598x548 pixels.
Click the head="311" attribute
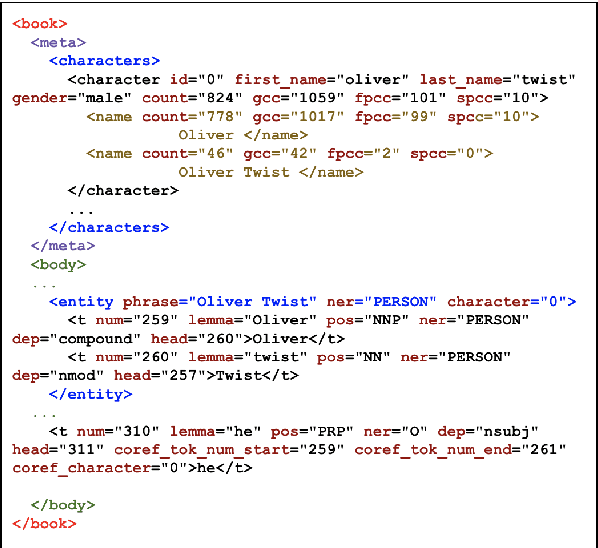[58, 449]
